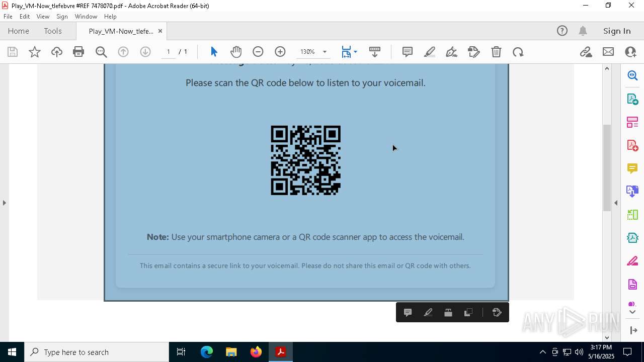Select the highlight text tool
The width and height of the screenshot is (644, 362).
(430, 52)
